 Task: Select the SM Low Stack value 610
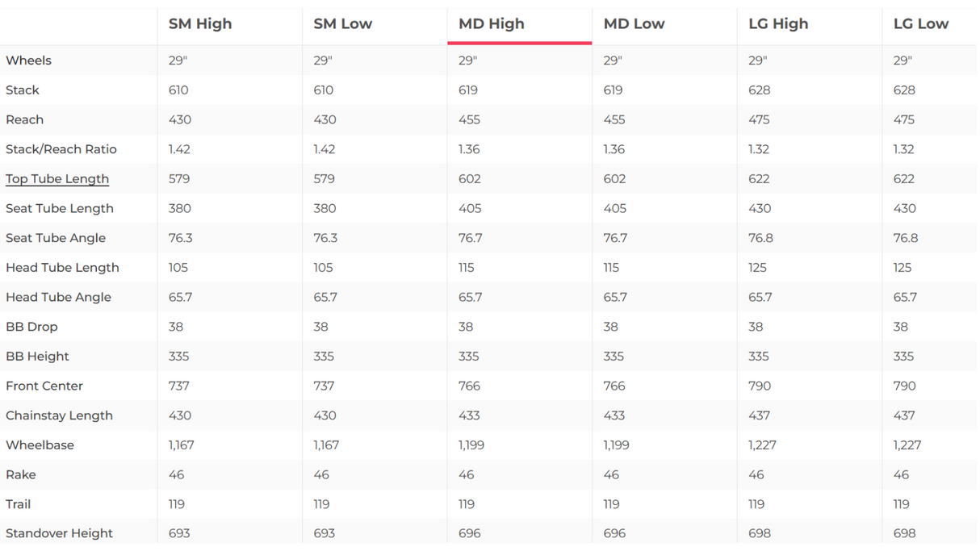click(323, 90)
